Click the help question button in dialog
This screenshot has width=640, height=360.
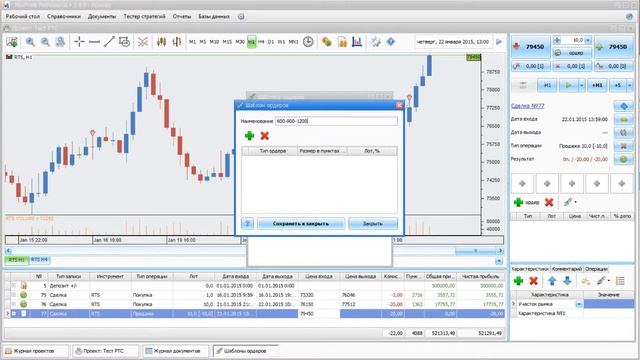[x=247, y=223]
